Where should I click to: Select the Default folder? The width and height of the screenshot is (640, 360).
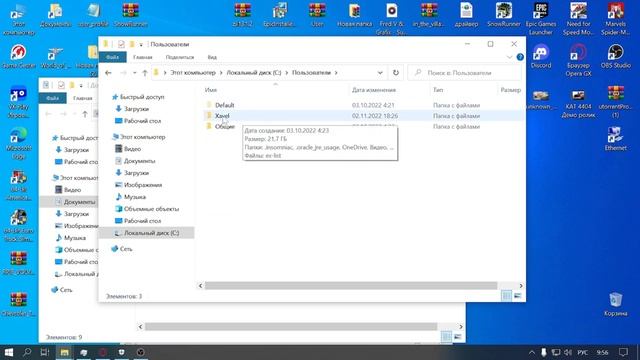224,105
